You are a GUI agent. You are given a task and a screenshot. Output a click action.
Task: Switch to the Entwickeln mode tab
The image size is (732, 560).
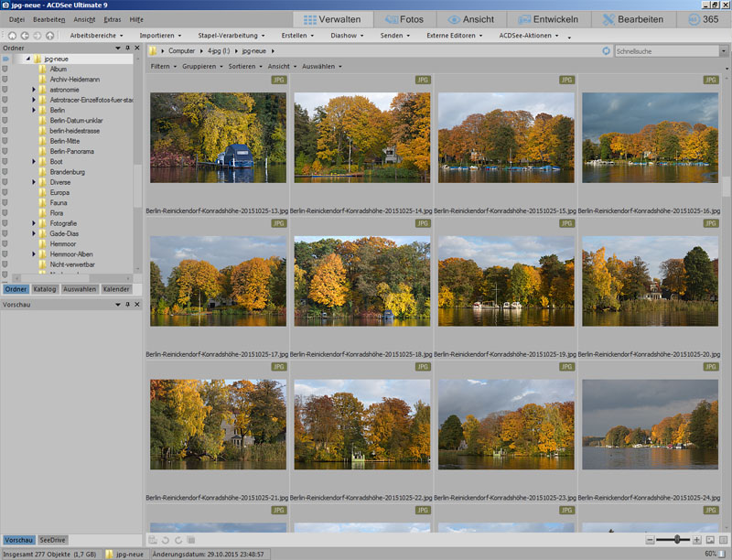[549, 19]
